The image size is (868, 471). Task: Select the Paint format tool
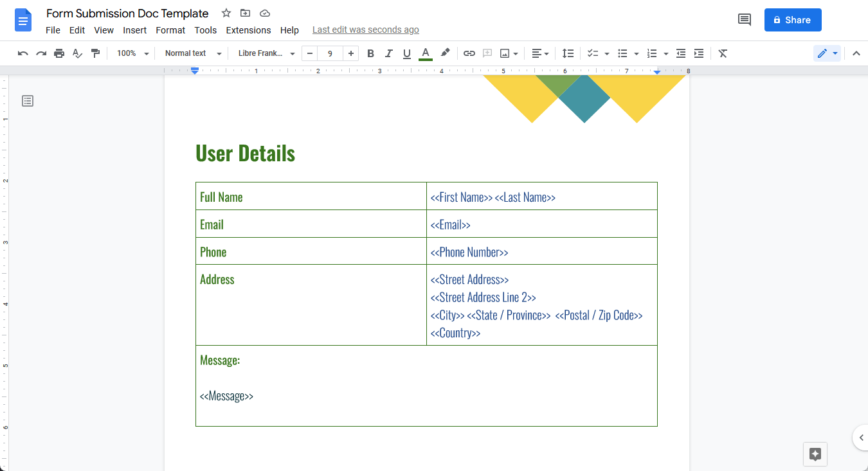[95, 53]
